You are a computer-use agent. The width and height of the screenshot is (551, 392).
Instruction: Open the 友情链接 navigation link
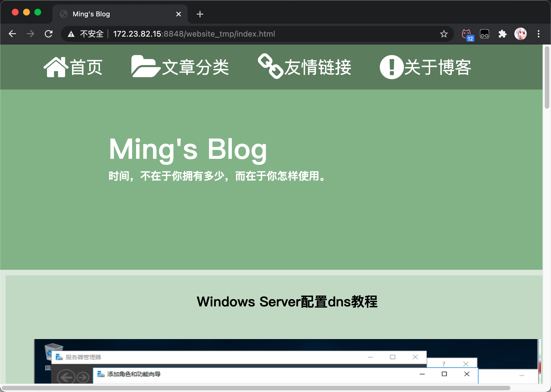(x=317, y=67)
